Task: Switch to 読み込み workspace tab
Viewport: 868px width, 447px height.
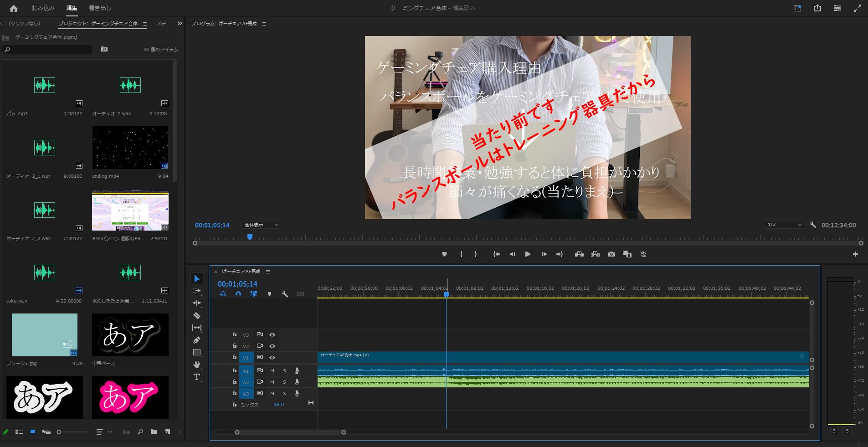Action: (x=43, y=8)
